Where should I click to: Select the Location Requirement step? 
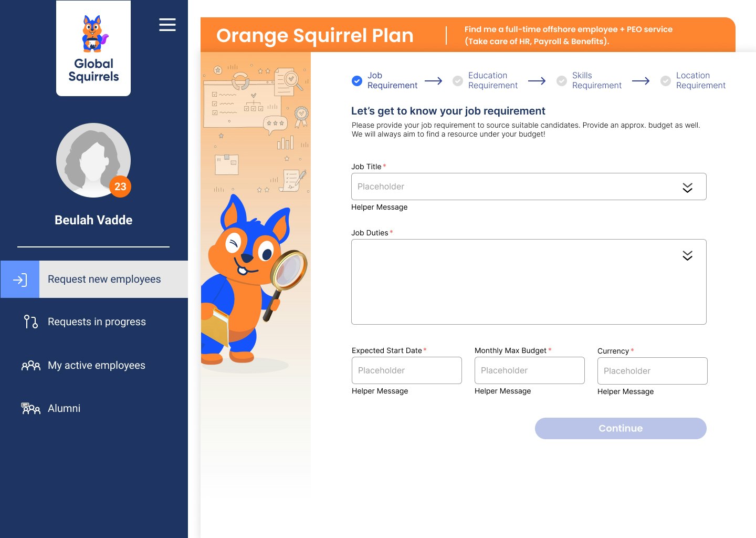(701, 80)
